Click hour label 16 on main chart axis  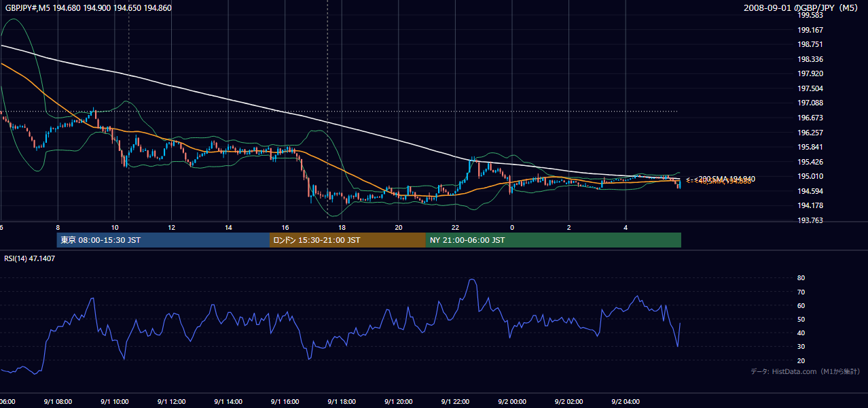point(285,227)
